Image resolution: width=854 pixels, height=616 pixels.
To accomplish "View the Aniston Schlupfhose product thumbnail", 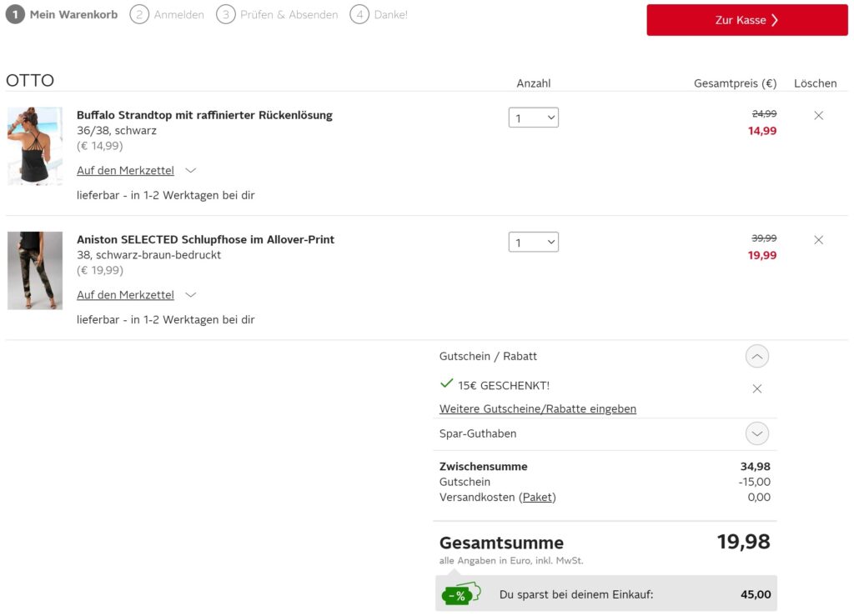I will tap(35, 271).
